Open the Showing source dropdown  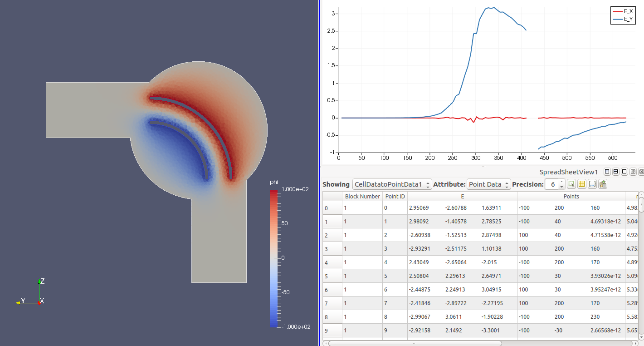pos(392,184)
